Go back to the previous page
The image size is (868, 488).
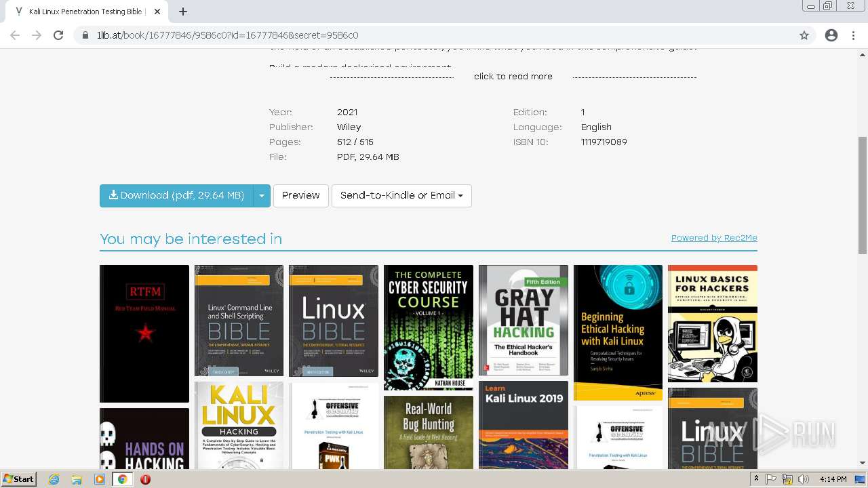(15, 35)
